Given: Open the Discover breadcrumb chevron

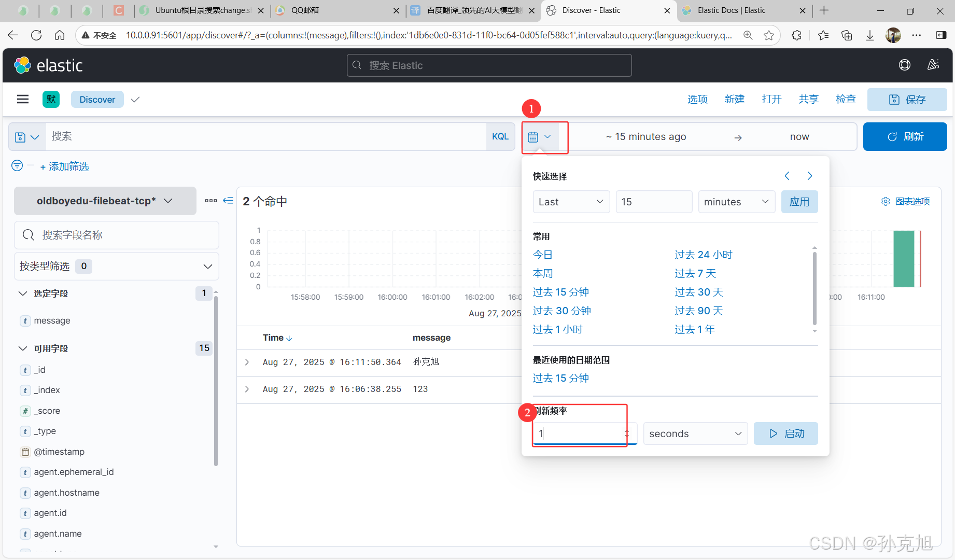Looking at the screenshot, I should pos(135,99).
